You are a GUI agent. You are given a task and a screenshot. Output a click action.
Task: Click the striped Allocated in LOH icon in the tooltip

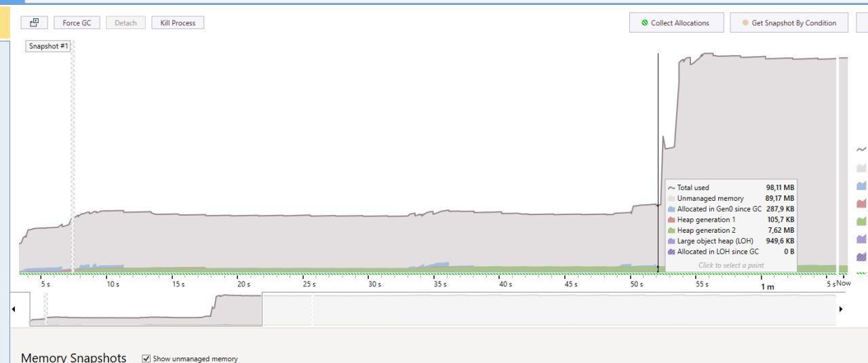[x=671, y=251]
